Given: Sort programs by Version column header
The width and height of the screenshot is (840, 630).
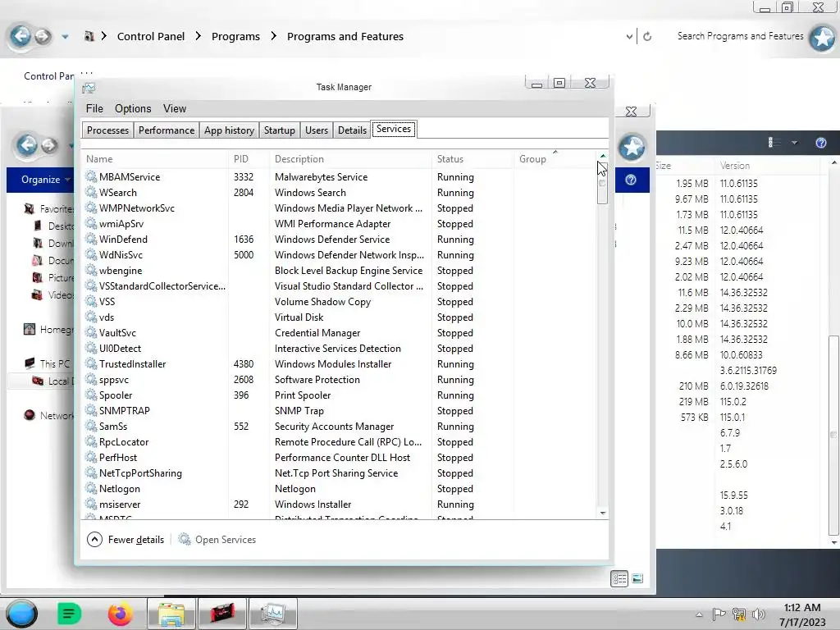Looking at the screenshot, I should click(734, 166).
